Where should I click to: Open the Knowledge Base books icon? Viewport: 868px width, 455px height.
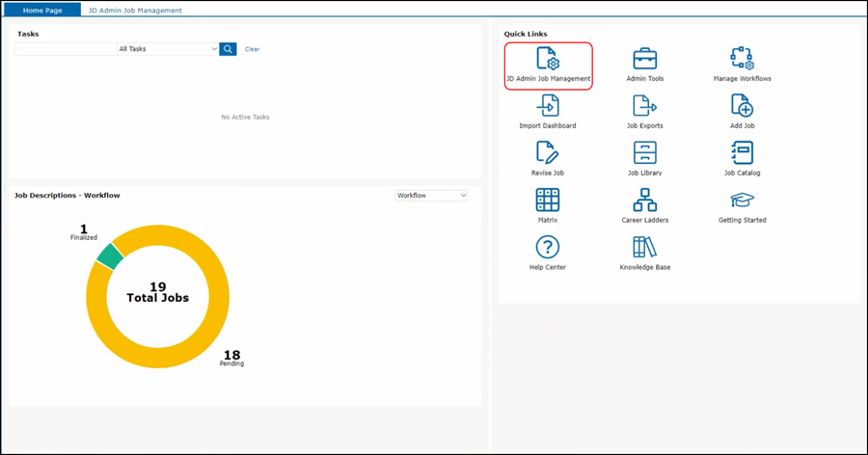pyautogui.click(x=644, y=247)
